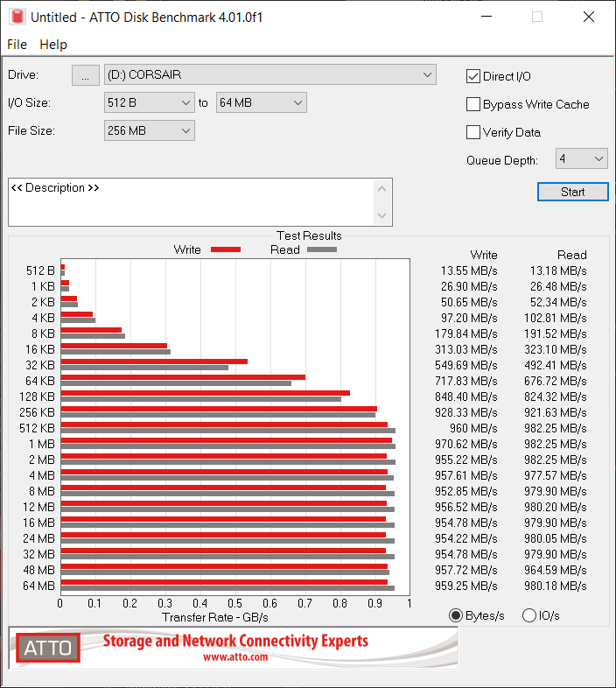Click description scrollbar up arrow
The width and height of the screenshot is (616, 688).
click(x=382, y=189)
